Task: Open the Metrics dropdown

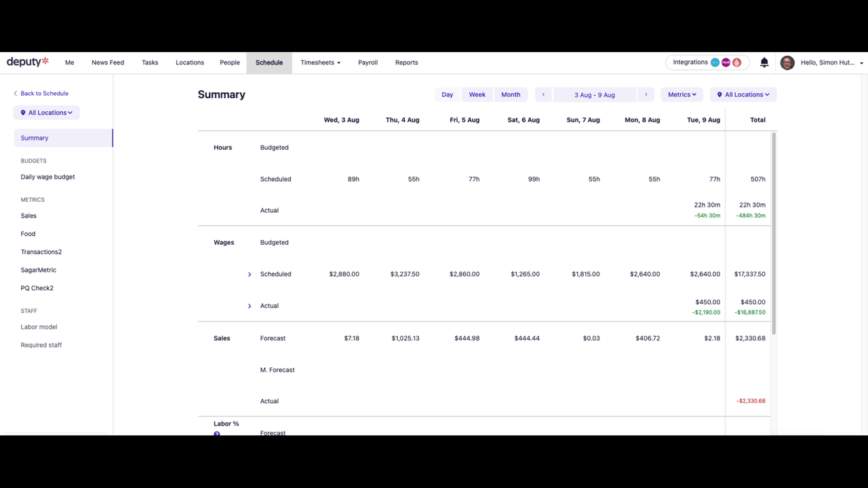Action: pos(682,95)
